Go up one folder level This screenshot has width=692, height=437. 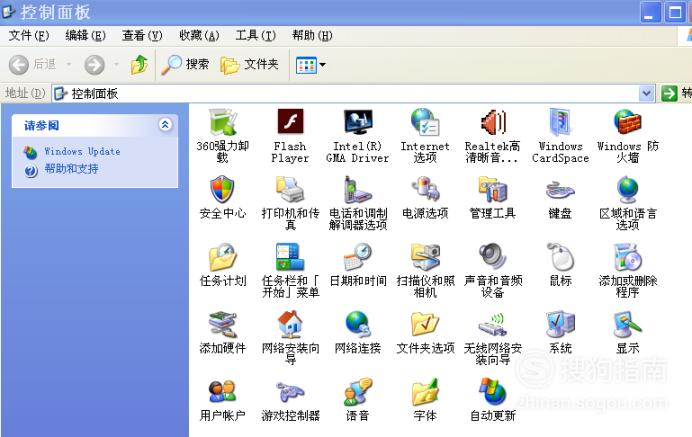tap(139, 65)
